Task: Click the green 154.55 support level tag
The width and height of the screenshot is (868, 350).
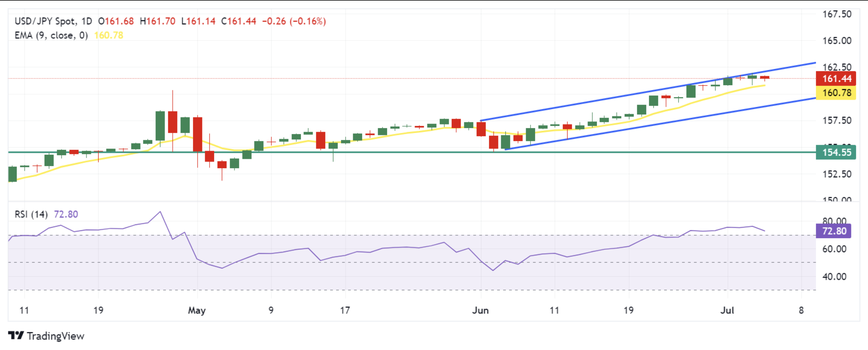Action: 836,152
